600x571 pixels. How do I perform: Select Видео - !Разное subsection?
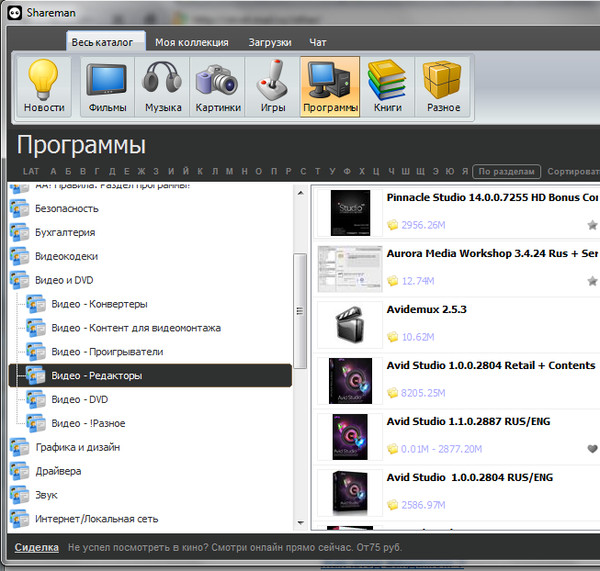(88, 423)
